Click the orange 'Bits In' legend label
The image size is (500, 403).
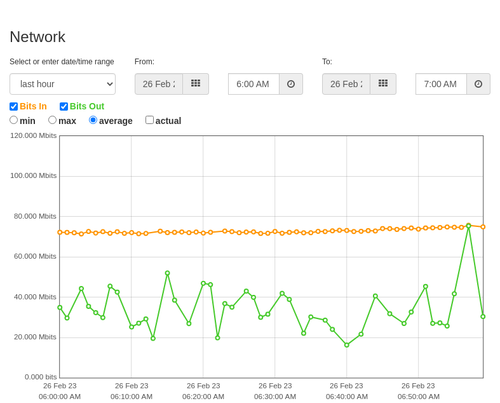point(33,106)
